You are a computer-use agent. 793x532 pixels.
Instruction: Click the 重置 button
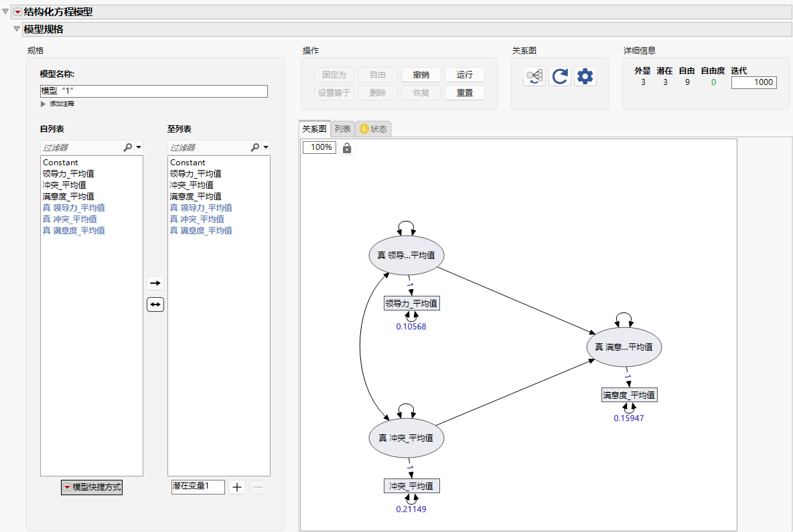[x=465, y=93]
